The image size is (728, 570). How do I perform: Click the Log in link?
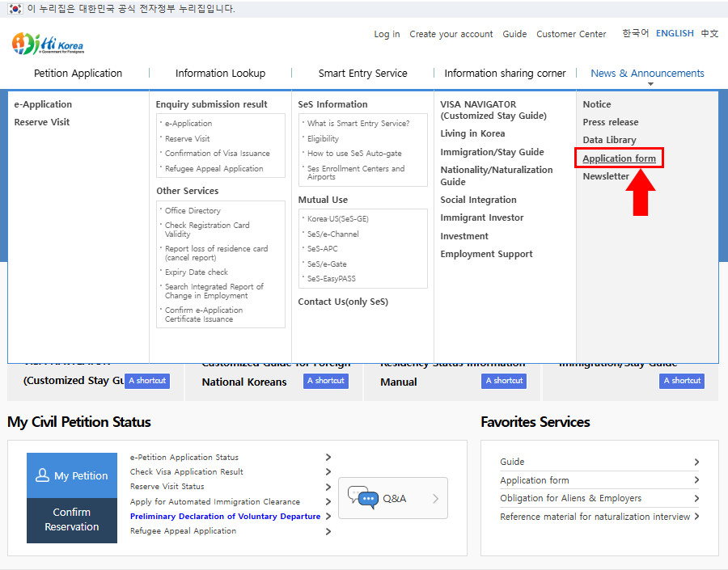click(387, 35)
